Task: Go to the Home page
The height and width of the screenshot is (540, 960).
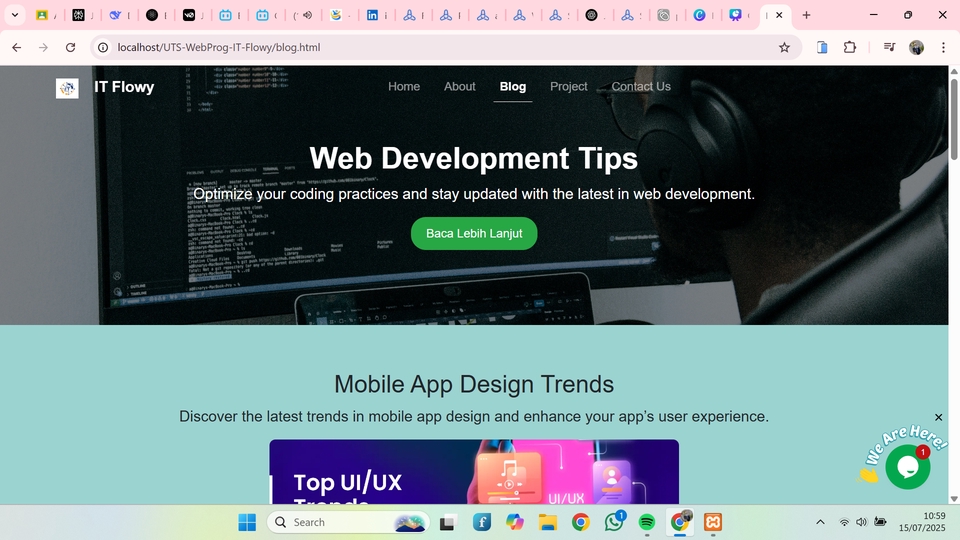Action: 404,86
